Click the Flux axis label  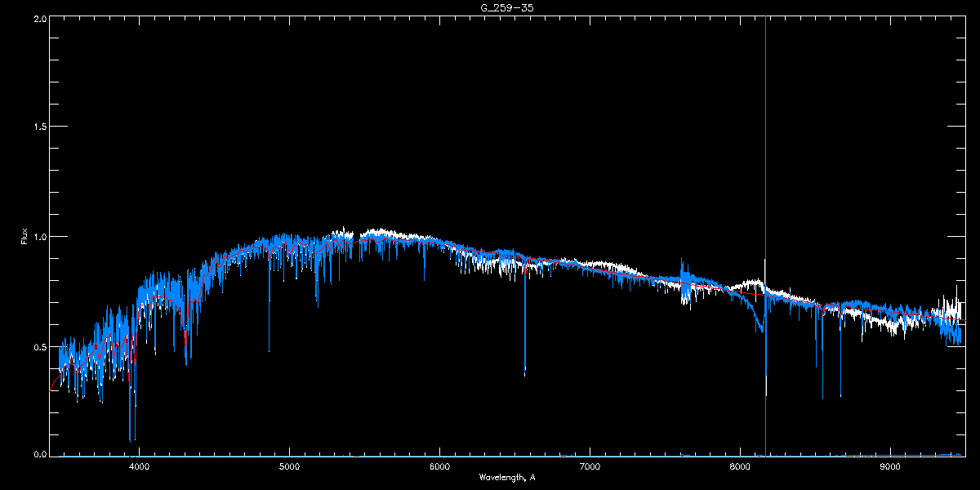(24, 237)
